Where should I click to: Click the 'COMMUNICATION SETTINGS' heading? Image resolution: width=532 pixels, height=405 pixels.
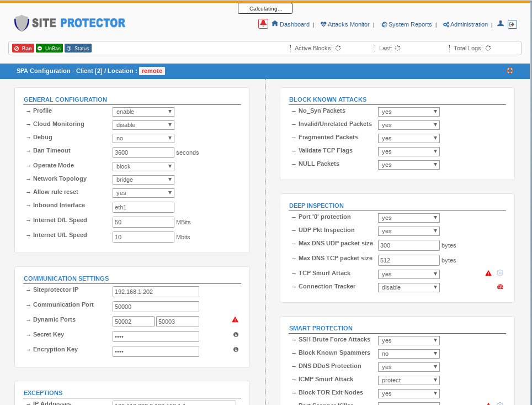pos(66,278)
